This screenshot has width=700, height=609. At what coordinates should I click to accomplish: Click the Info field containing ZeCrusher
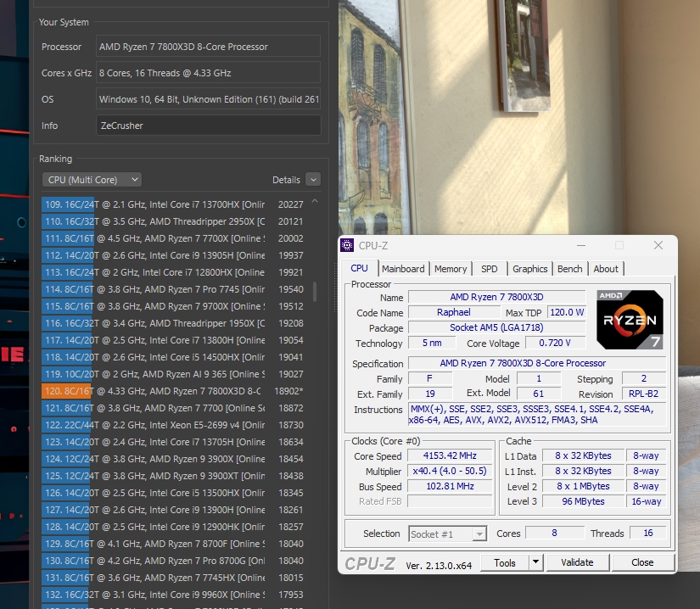209,126
